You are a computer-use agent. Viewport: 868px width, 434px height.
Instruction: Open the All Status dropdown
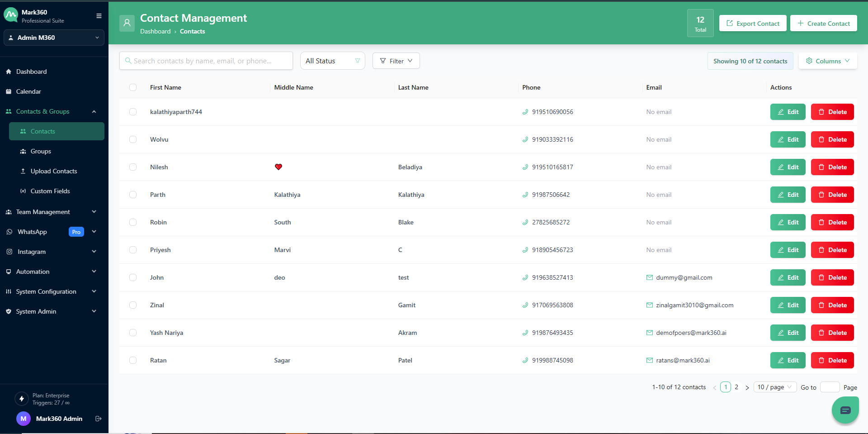point(332,61)
